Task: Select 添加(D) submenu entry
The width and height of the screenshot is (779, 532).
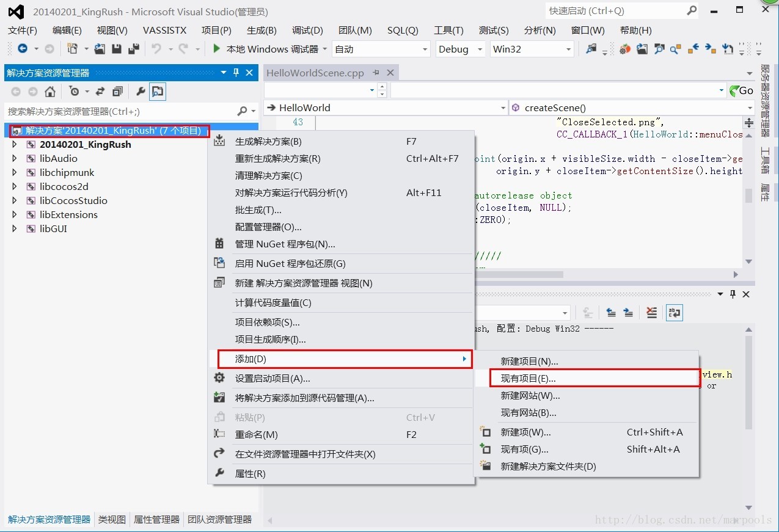Action: pyautogui.click(x=345, y=359)
